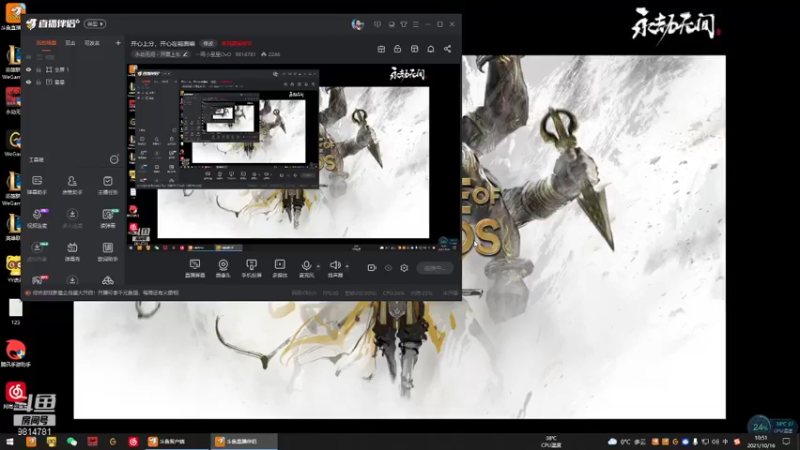Open the notification center in the taskbar

click(786, 441)
